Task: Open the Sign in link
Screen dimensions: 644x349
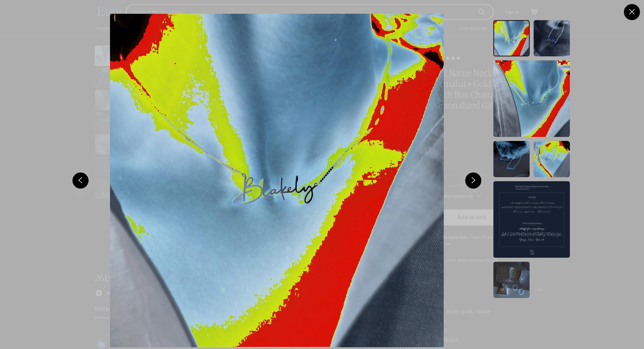Action: click(512, 12)
